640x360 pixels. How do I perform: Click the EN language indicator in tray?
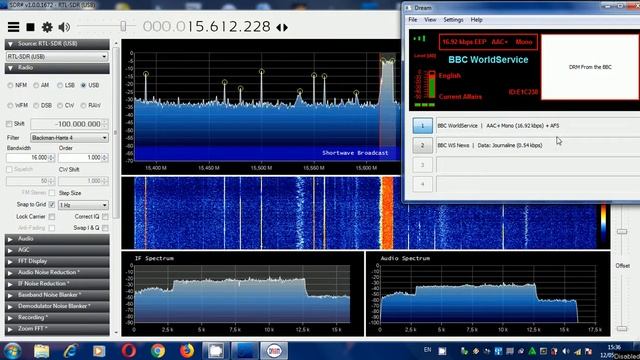click(427, 350)
